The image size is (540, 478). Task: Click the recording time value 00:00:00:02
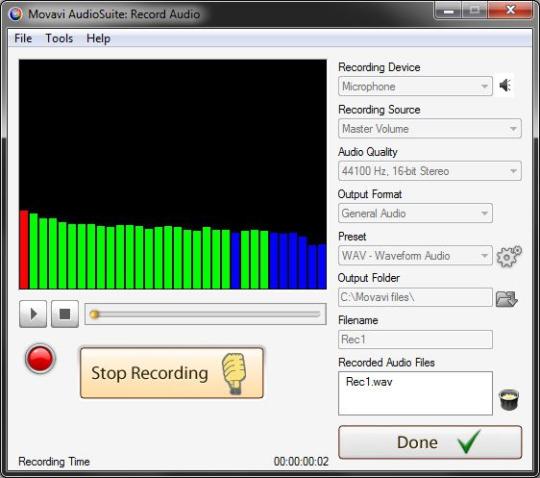[x=301, y=462]
